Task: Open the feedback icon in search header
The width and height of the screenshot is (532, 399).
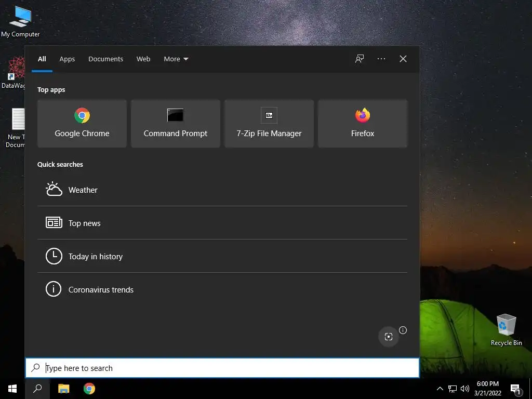Action: 360,59
